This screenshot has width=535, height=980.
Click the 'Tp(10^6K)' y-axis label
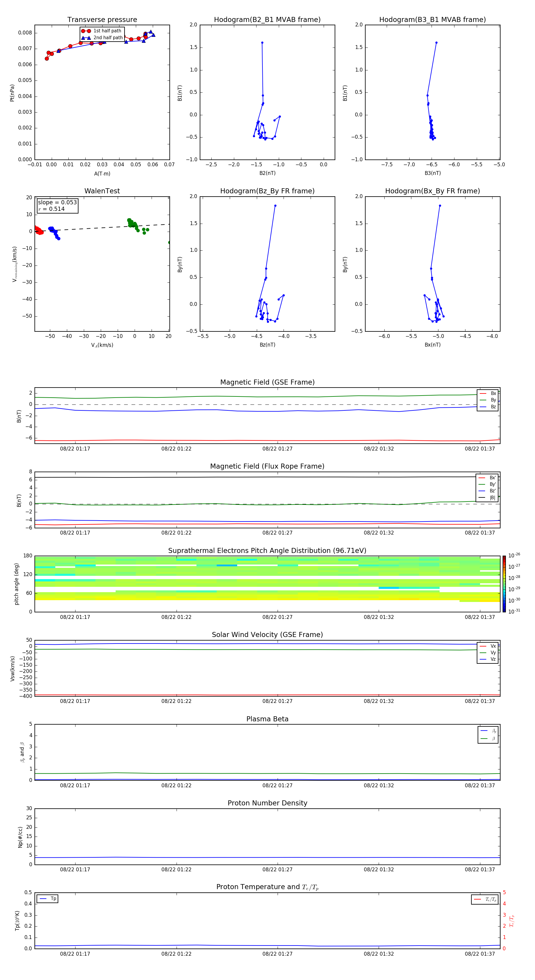point(17,921)
